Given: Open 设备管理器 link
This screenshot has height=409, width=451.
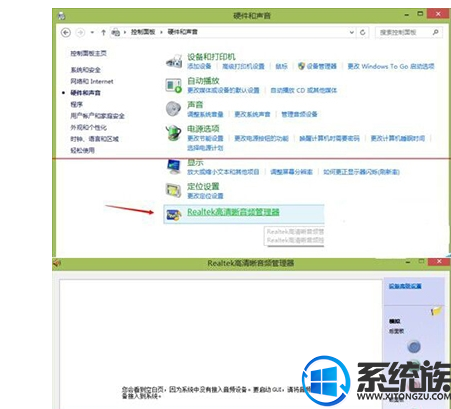Looking at the screenshot, I should [x=322, y=66].
